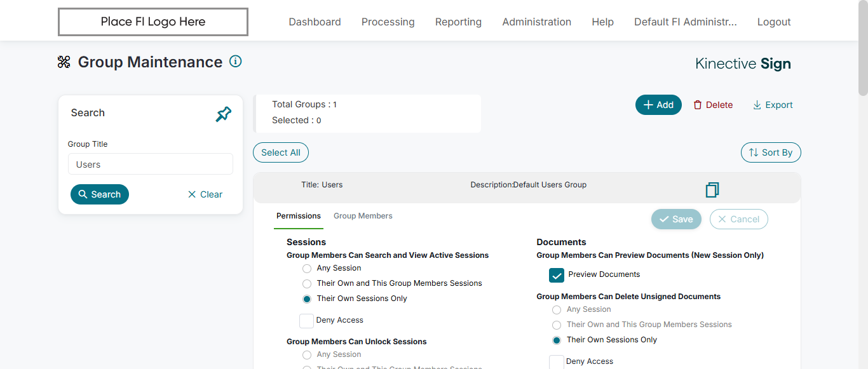Expand the Default FI Administrator user menu
The height and width of the screenshot is (369, 868).
coord(685,22)
